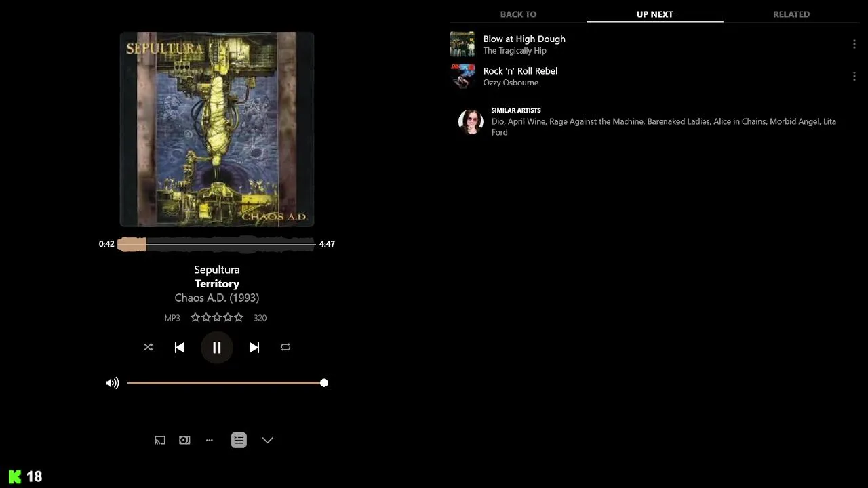Image resolution: width=868 pixels, height=488 pixels.
Task: Click the elapsed time 0:42
Action: click(106, 244)
